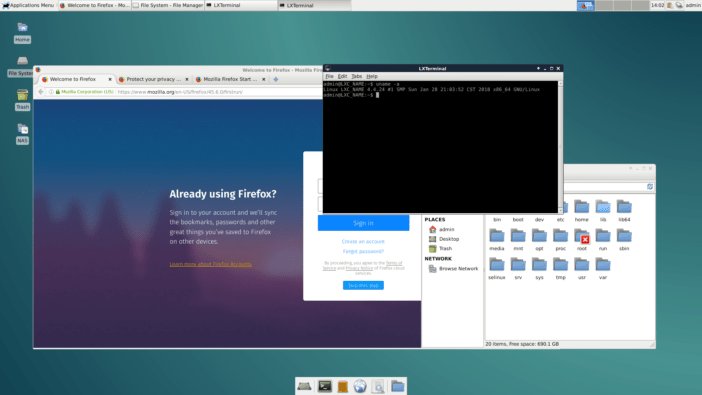Open the Applications Menu
This screenshot has width=702, height=395.
pyautogui.click(x=28, y=5)
